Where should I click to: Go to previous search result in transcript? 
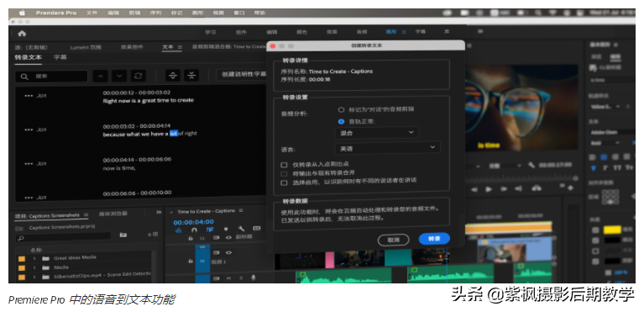100,76
